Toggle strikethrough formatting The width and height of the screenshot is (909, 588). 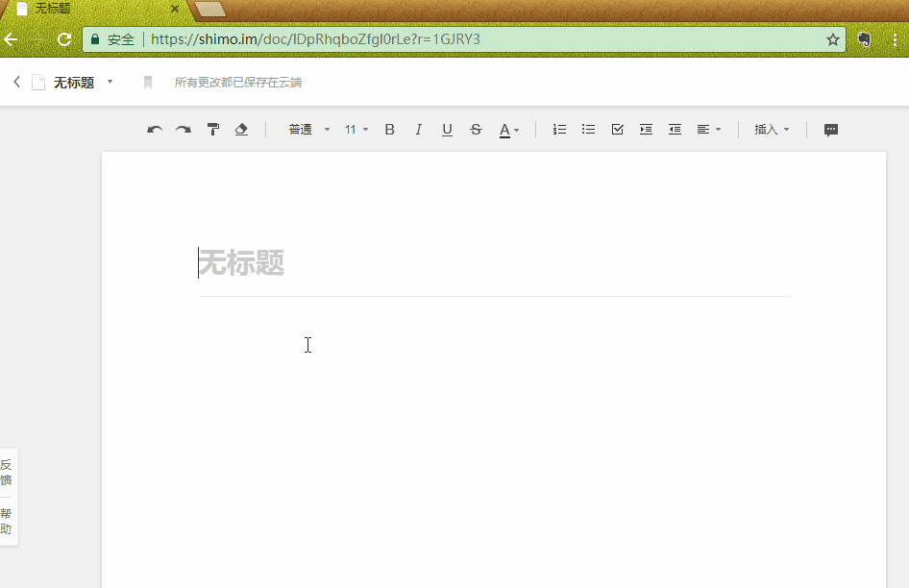pos(476,130)
